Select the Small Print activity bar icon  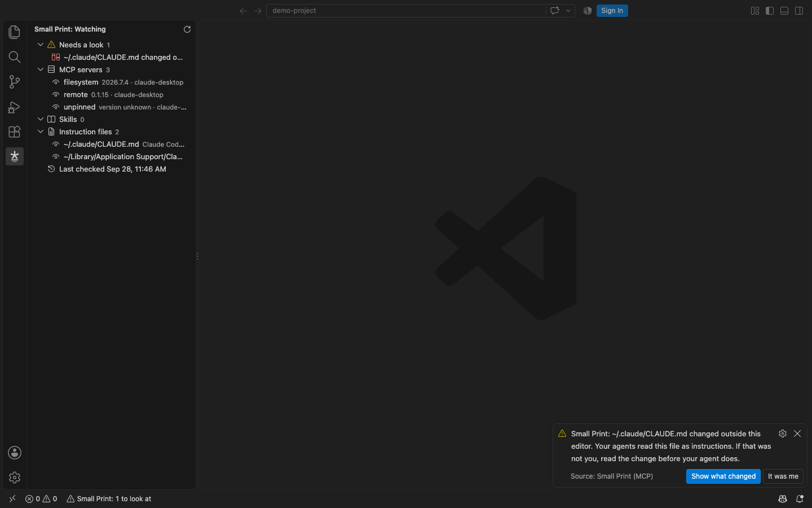15,156
